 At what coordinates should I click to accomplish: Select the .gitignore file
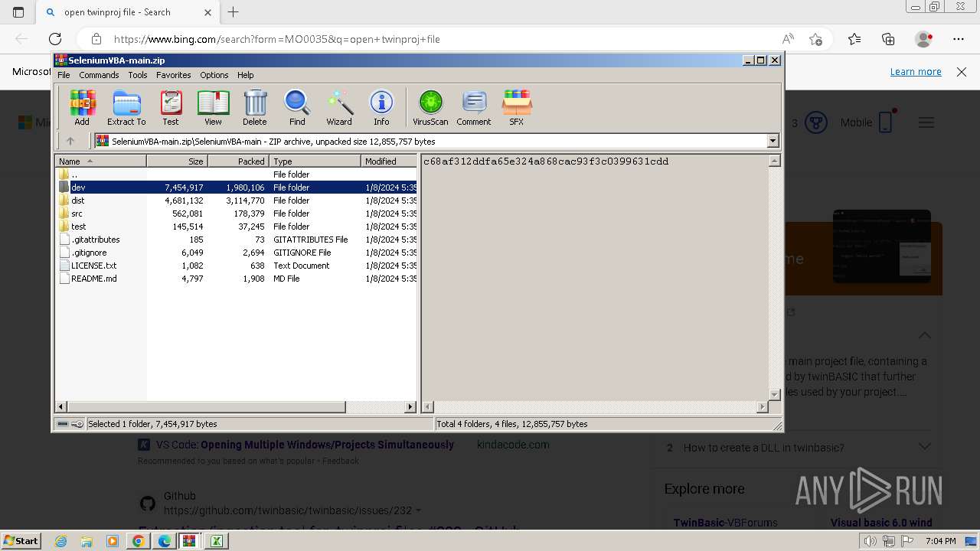pos(236,253)
